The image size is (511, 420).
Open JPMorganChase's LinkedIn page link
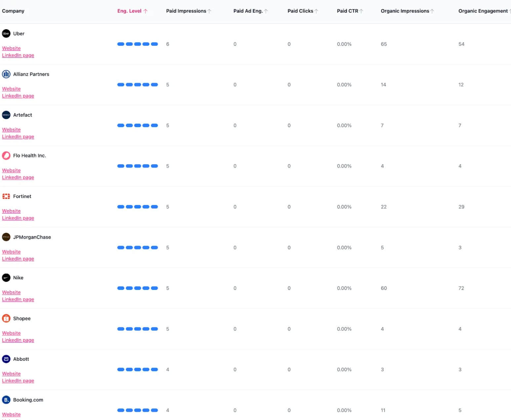pos(18,259)
